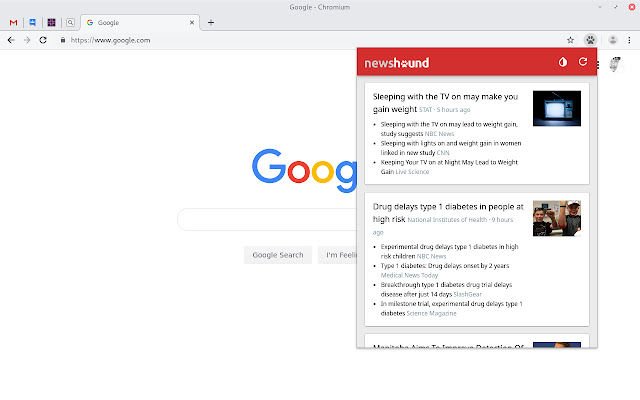The width and height of the screenshot is (640, 400).
Task: Open the diabetes article thumbnail photo
Action: pyautogui.click(x=557, y=218)
